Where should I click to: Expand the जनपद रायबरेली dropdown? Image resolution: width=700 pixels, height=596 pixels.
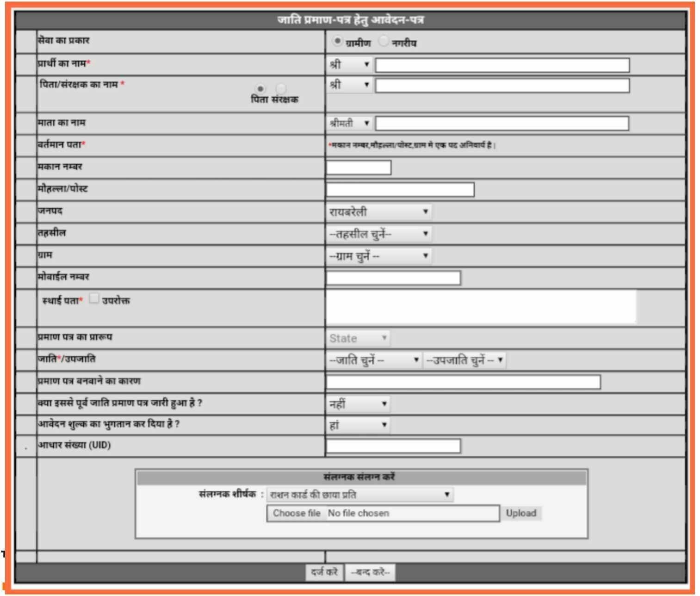click(379, 212)
